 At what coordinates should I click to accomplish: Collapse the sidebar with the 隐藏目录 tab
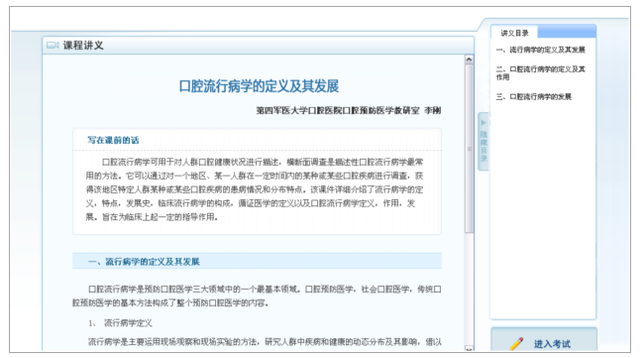(483, 142)
